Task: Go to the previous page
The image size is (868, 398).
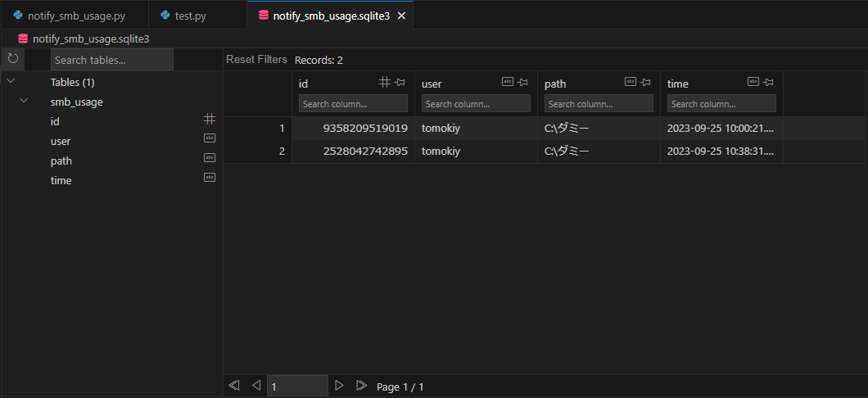Action: [255, 386]
